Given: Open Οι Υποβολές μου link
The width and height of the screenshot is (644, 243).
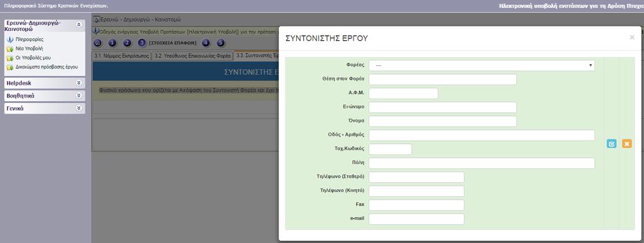Looking at the screenshot, I should click(33, 58).
